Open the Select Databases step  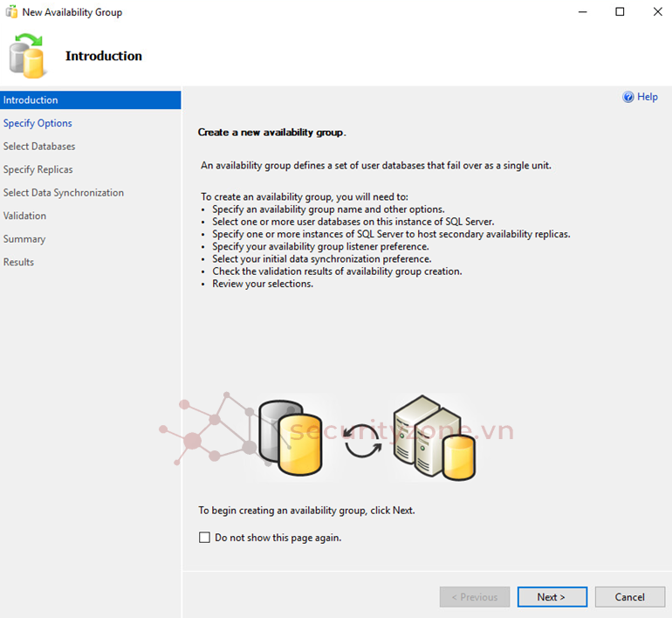pos(39,147)
